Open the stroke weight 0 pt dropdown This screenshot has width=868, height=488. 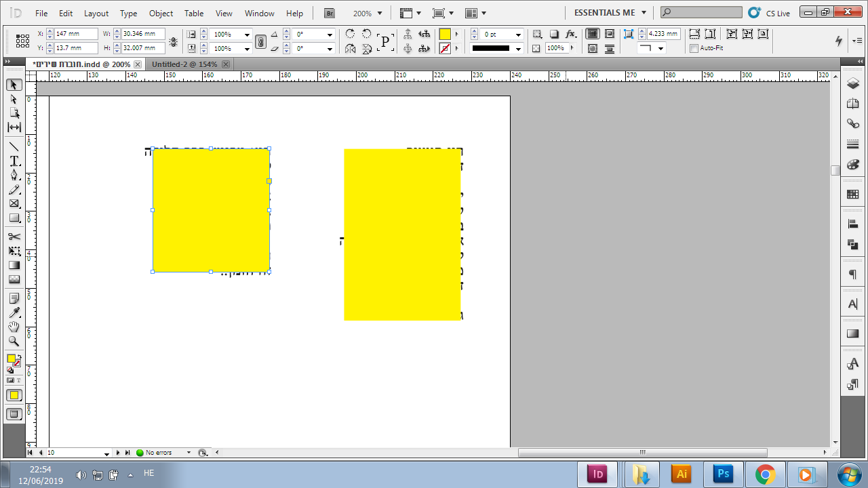point(518,35)
